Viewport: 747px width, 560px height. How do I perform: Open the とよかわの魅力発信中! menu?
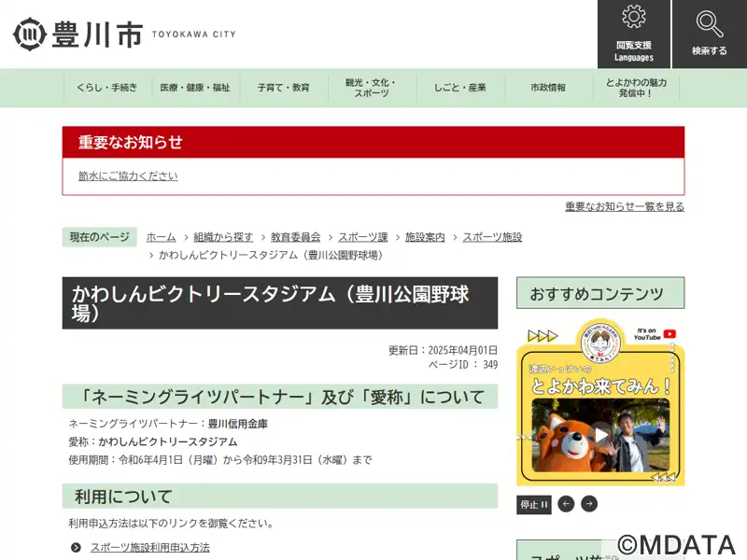coord(636,88)
